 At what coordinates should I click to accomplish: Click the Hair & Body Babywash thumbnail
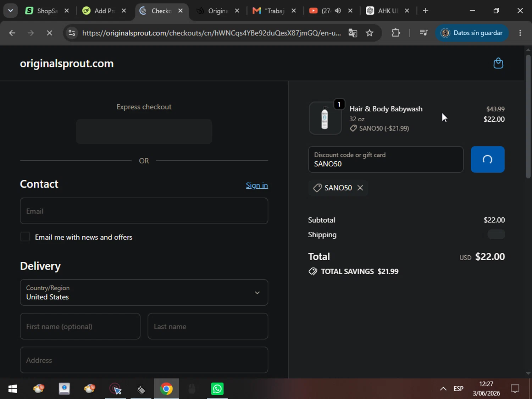point(325,118)
